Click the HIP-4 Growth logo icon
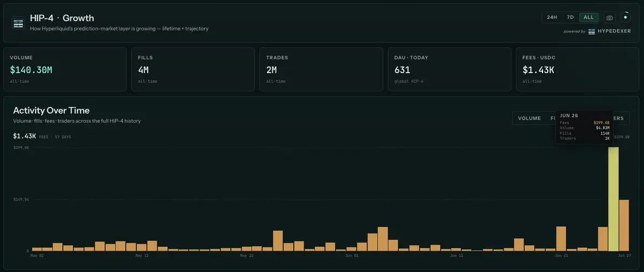 [18, 23]
